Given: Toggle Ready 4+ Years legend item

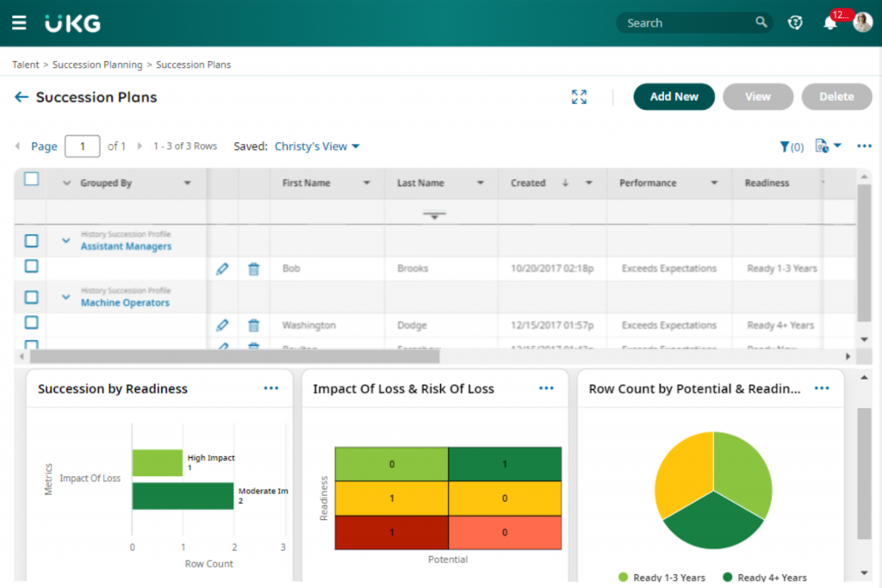Looking at the screenshot, I should tap(765, 578).
